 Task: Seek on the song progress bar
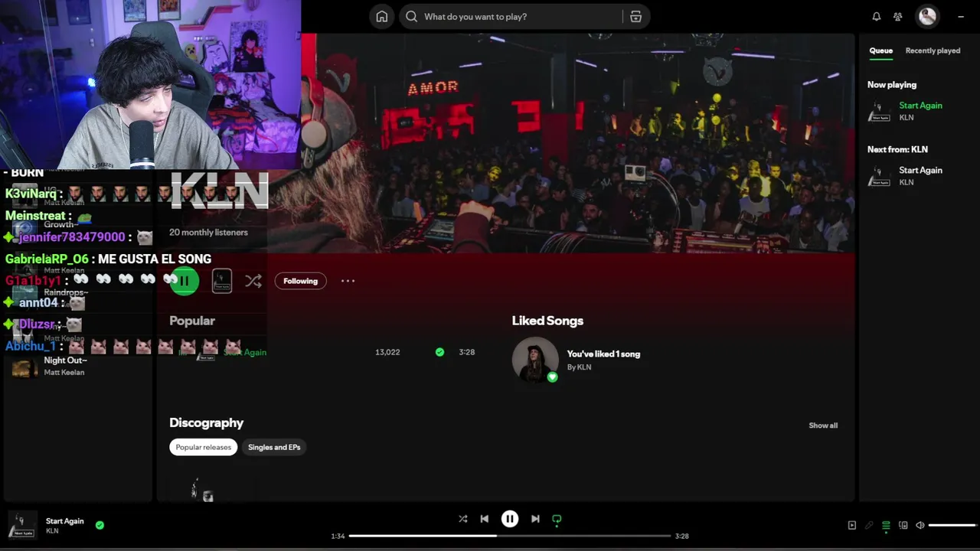[x=509, y=536]
